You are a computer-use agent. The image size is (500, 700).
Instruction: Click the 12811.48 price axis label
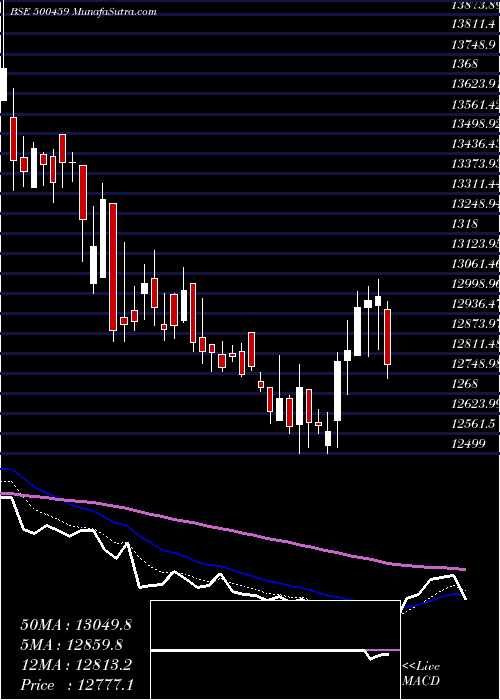tap(475, 344)
